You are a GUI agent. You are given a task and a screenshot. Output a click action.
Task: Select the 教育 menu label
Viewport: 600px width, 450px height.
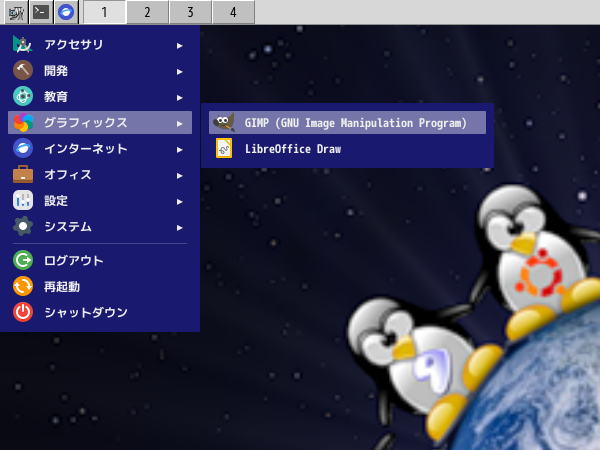pyautogui.click(x=56, y=96)
